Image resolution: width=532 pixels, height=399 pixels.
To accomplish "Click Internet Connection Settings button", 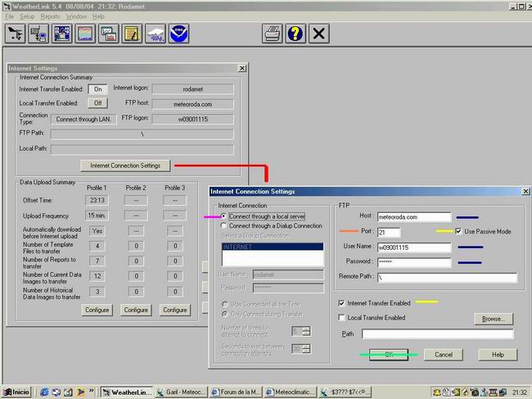I will point(125,165).
